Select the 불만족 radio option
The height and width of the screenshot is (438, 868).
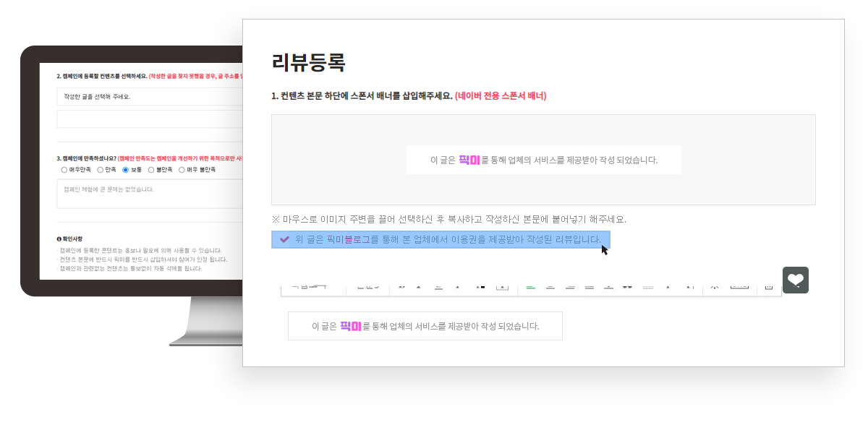pyautogui.click(x=150, y=170)
